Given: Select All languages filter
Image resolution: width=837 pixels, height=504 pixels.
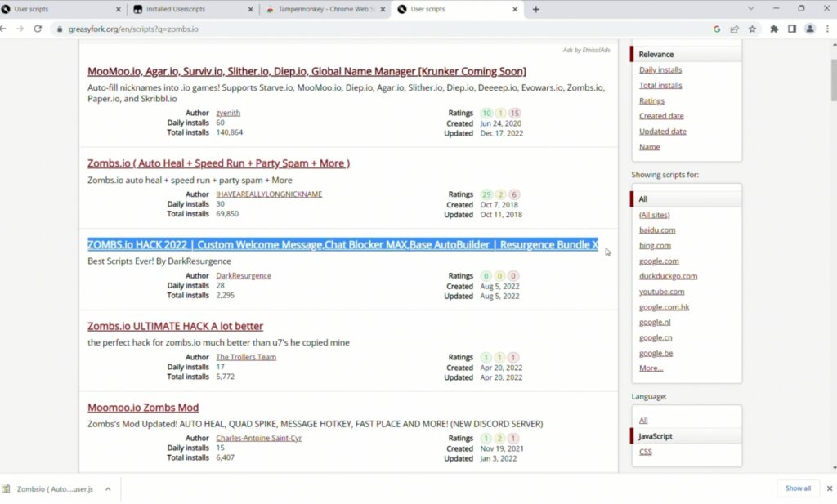Looking at the screenshot, I should tap(643, 420).
